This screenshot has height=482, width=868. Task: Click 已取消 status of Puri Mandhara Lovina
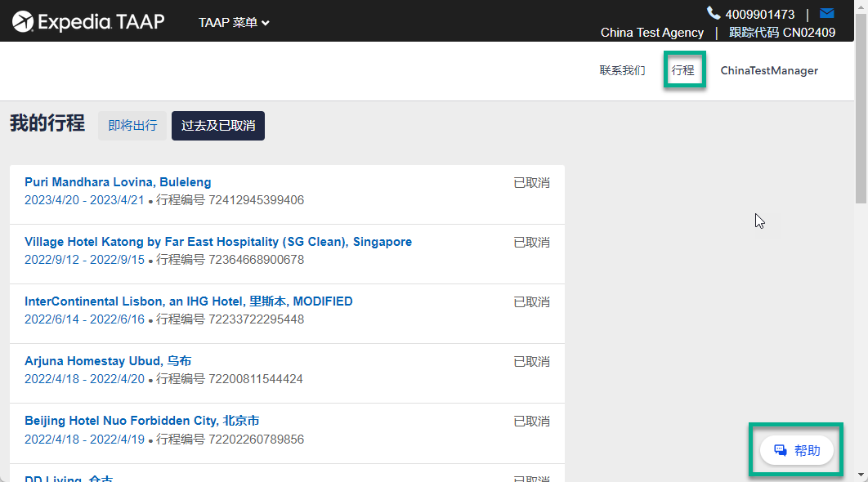click(x=531, y=183)
